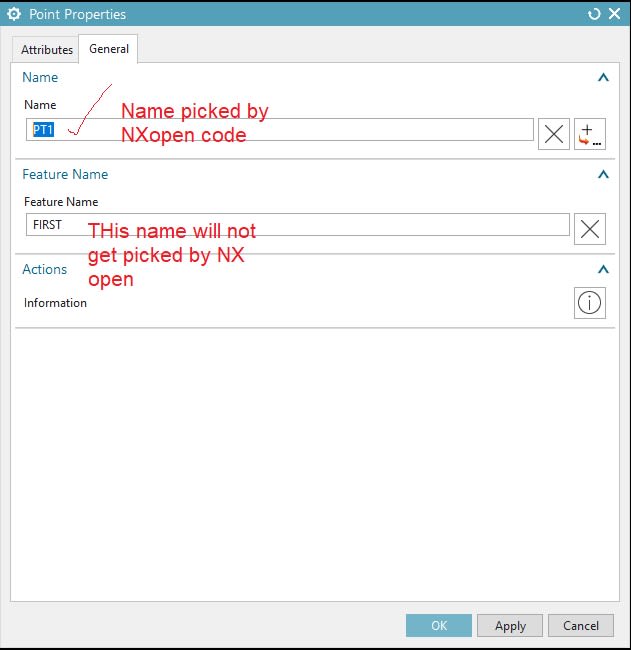This screenshot has height=650, width=631.
Task: Confirm with the OK button
Action: click(439, 625)
